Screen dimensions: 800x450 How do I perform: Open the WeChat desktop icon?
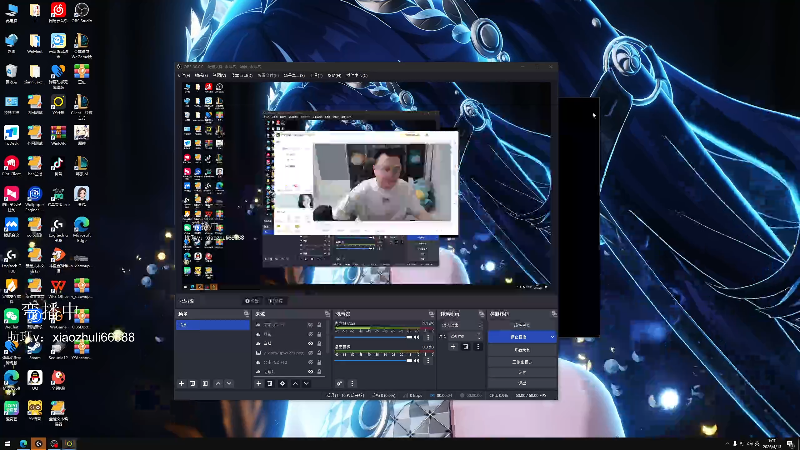pos(11,319)
